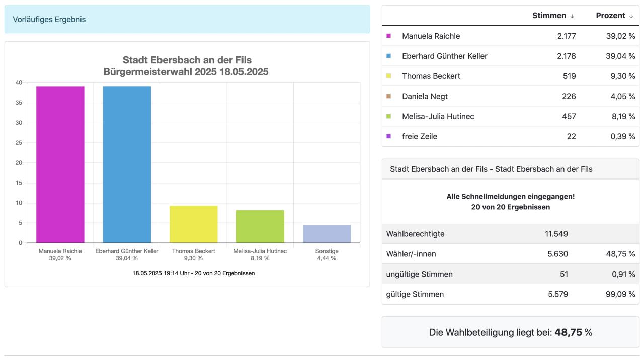Image resolution: width=644 pixels, height=359 pixels.
Task: Click the Wahlberechtigte row in statistics table
Action: tap(510, 234)
